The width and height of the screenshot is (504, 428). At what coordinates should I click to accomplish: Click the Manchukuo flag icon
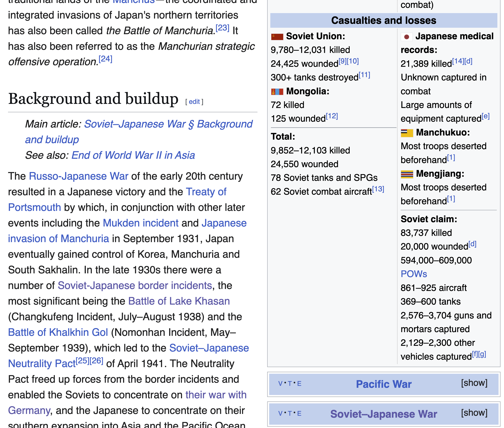coord(407,133)
